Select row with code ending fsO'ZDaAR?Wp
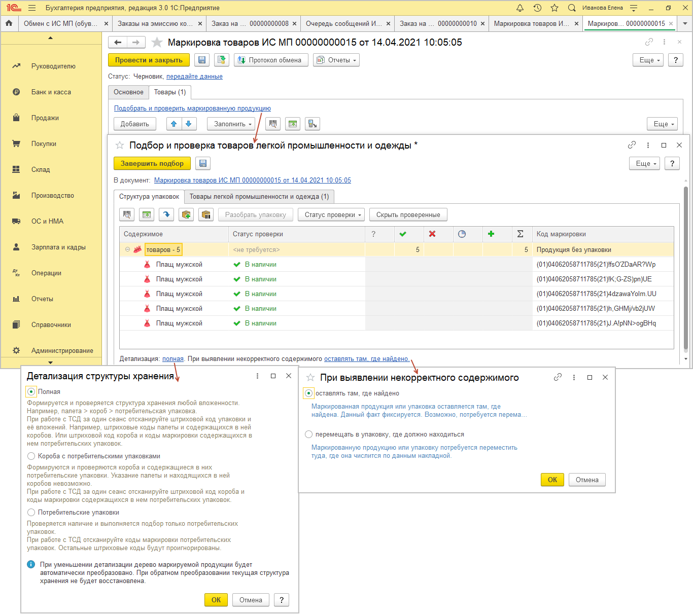Viewport: 693px width, 616px height. pos(397,264)
